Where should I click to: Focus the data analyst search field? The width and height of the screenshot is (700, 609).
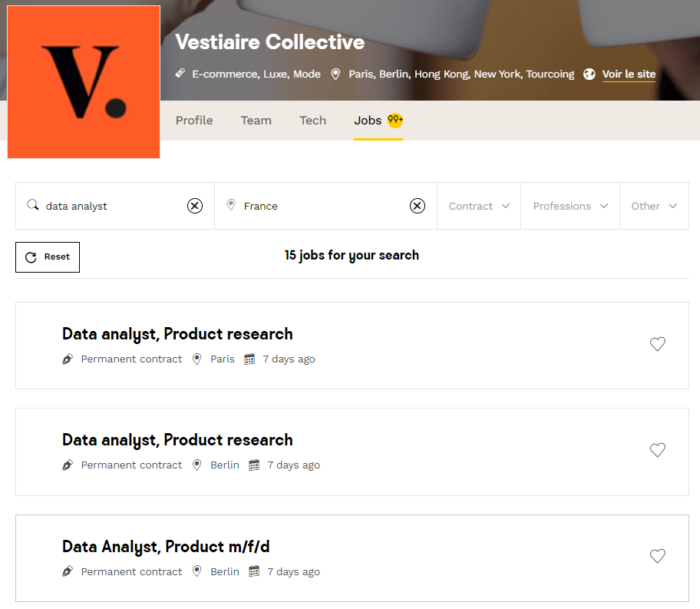(111, 206)
